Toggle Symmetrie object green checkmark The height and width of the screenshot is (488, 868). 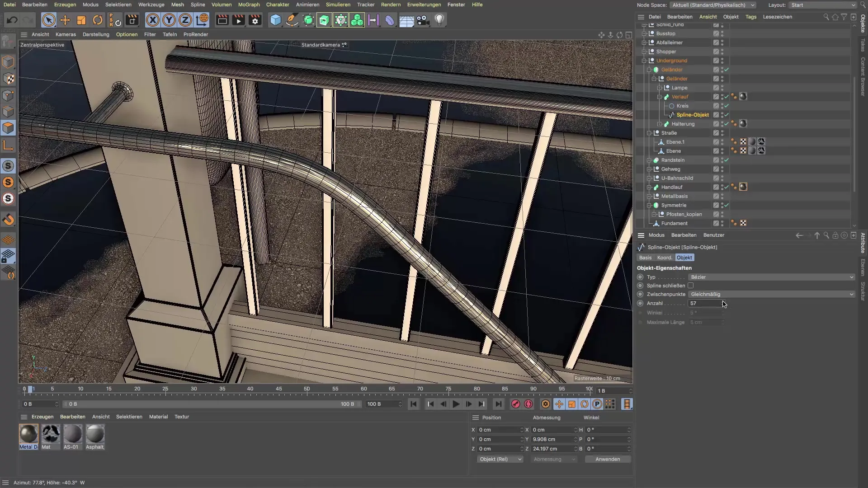click(x=726, y=205)
